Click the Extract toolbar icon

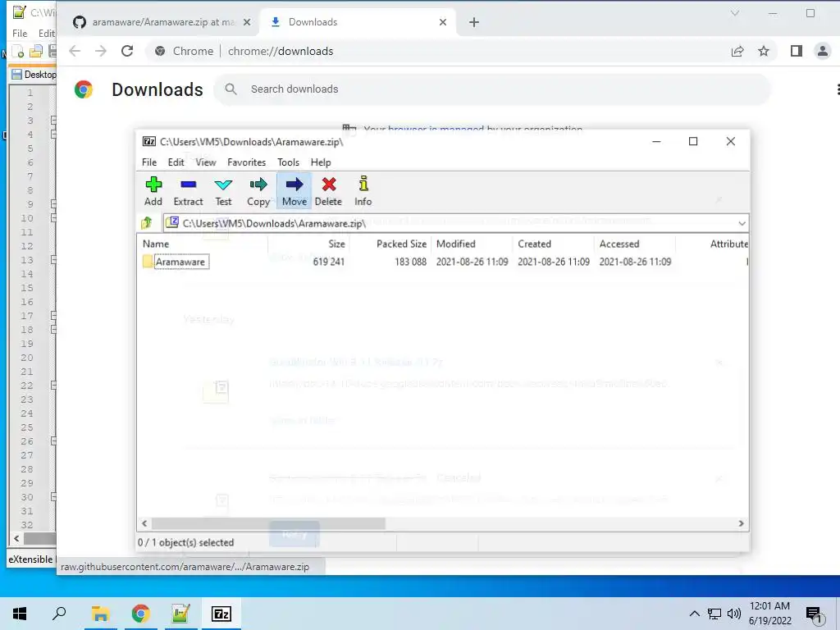tap(188, 191)
